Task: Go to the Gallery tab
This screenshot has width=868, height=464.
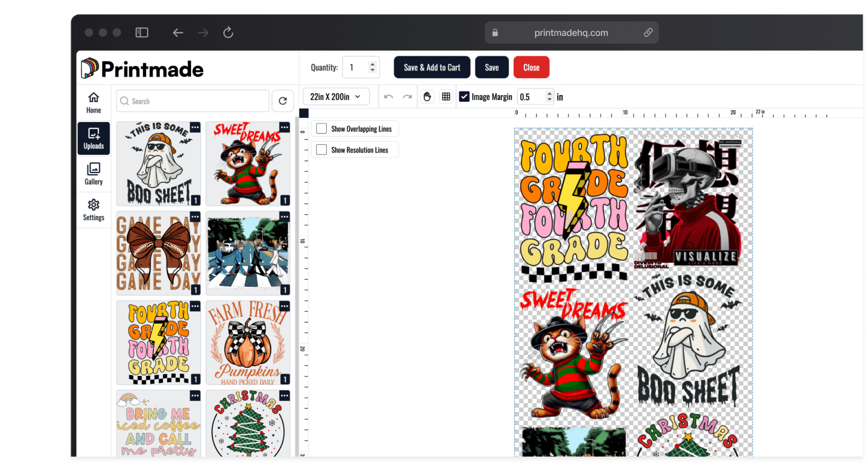Action: 93,174
